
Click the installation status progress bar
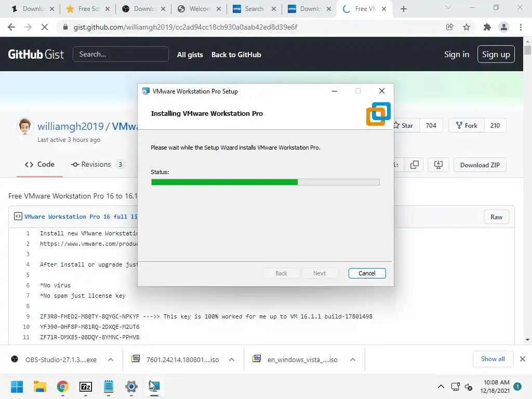(265, 182)
